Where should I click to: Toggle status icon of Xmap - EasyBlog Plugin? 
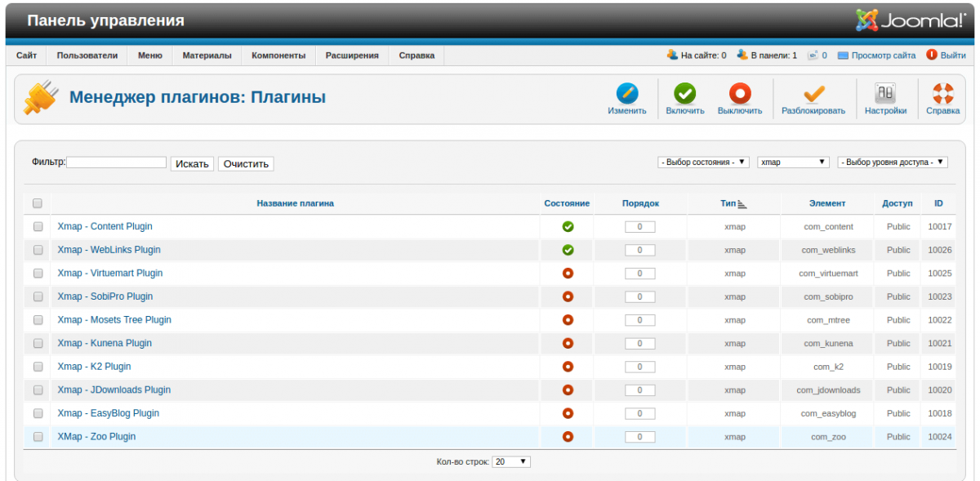(x=568, y=413)
